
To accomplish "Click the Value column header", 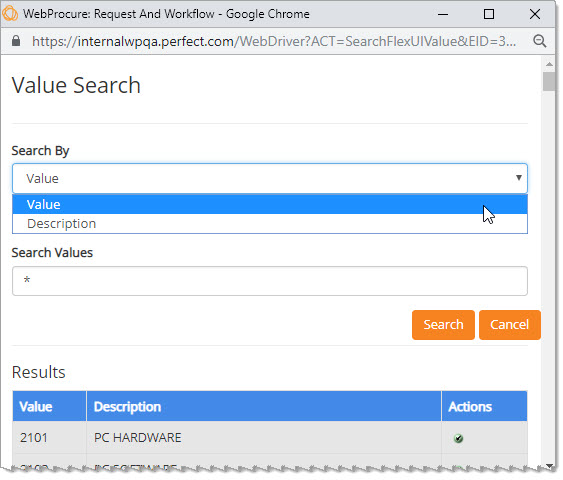I will [x=50, y=406].
